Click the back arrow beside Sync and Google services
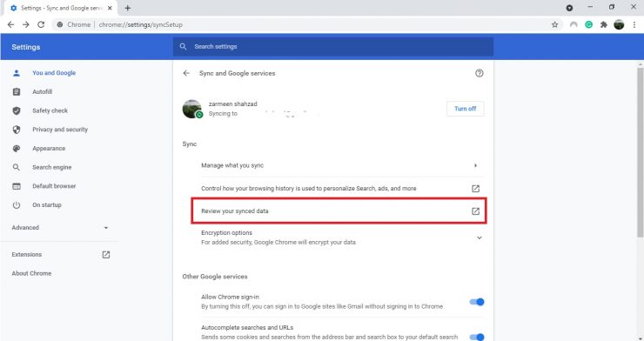This screenshot has height=341, width=644. click(186, 73)
